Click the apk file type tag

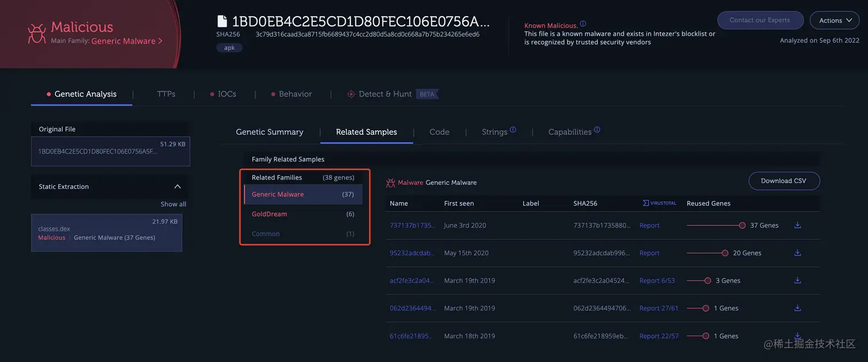[x=230, y=48]
